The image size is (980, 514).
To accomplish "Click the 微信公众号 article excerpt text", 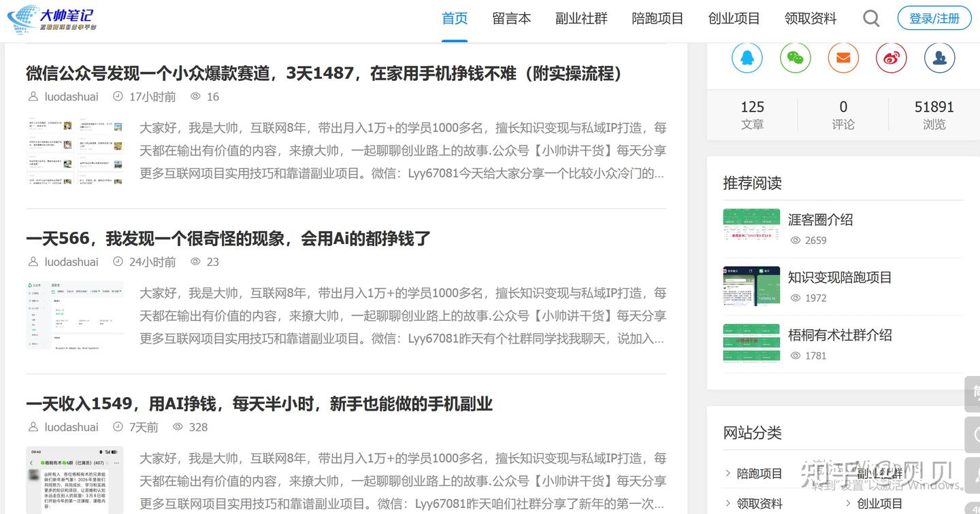I will (x=403, y=150).
